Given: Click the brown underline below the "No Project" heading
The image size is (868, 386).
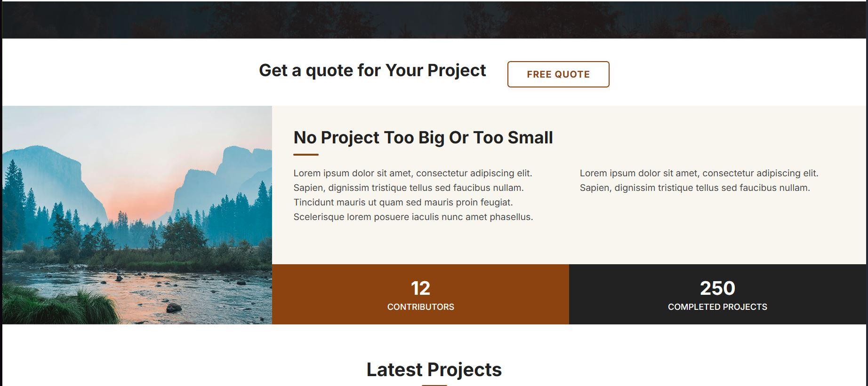Looking at the screenshot, I should (x=306, y=154).
